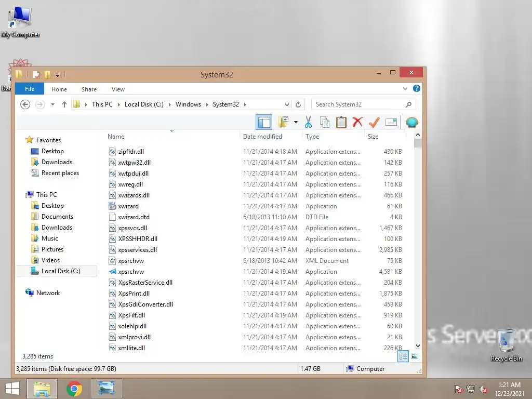The image size is (532, 399).
Task: Go back with the Back arrow
Action: pos(25,104)
